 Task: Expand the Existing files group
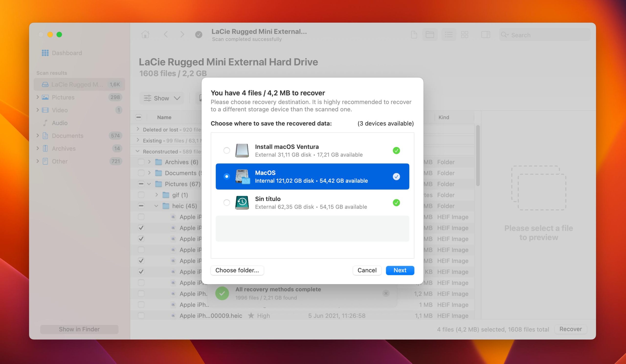pos(138,140)
